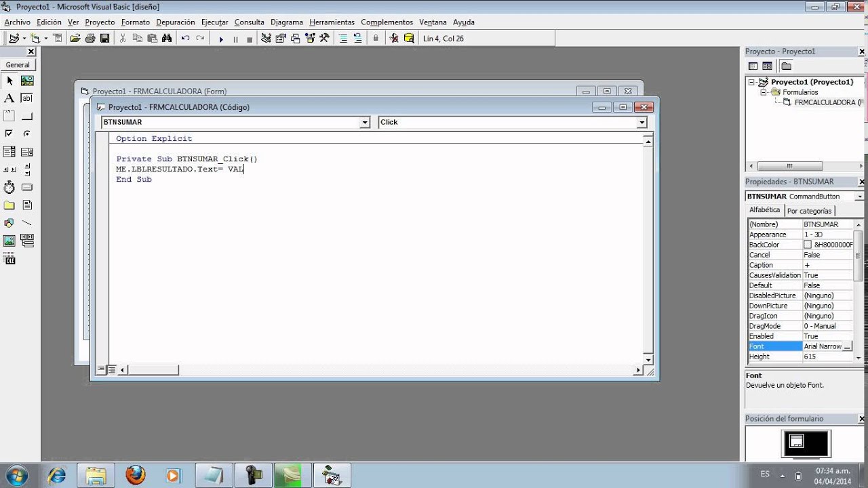This screenshot has width=868, height=488.
Task: Switch to Procedure View in code window
Action: (x=101, y=370)
